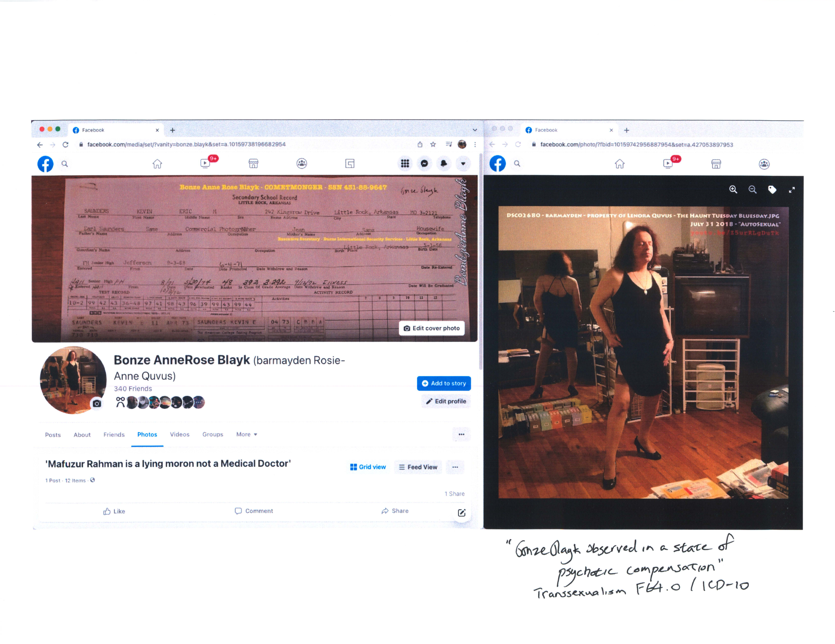Screen dimensions: 835x644
Task: Open the account dropdown arrow
Action: pos(463,164)
